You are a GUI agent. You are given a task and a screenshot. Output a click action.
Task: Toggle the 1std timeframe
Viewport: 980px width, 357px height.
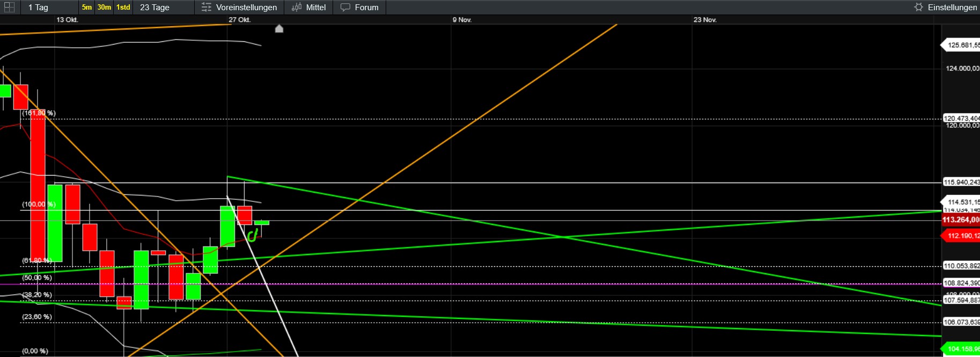point(123,7)
